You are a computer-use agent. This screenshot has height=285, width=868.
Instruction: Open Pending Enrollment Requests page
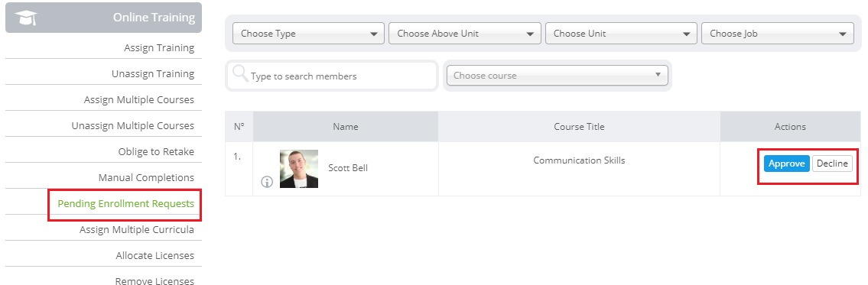click(x=125, y=204)
